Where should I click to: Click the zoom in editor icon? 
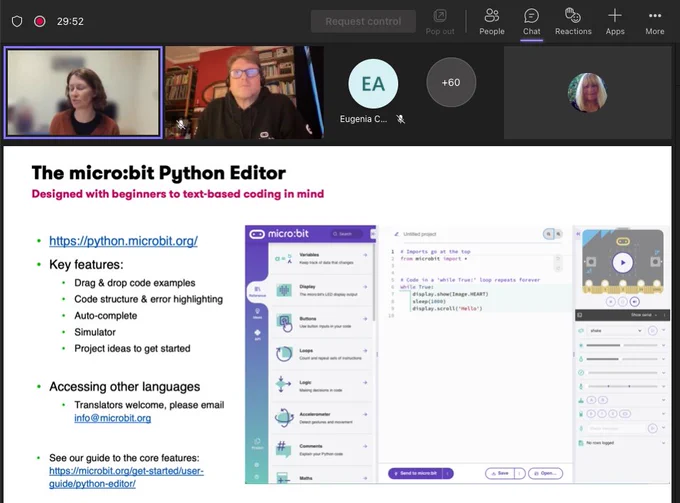(x=549, y=234)
